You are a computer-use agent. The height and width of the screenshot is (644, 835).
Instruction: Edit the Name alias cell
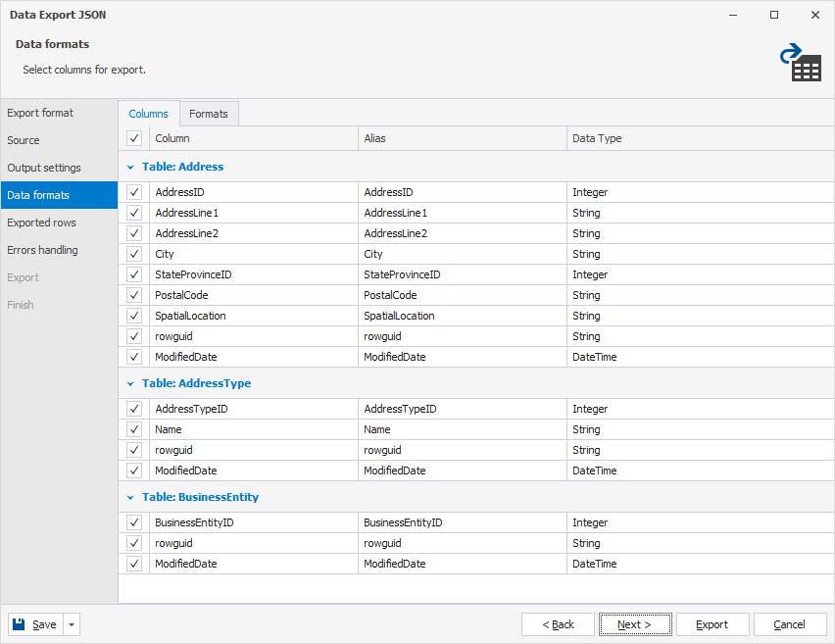pyautogui.click(x=463, y=429)
